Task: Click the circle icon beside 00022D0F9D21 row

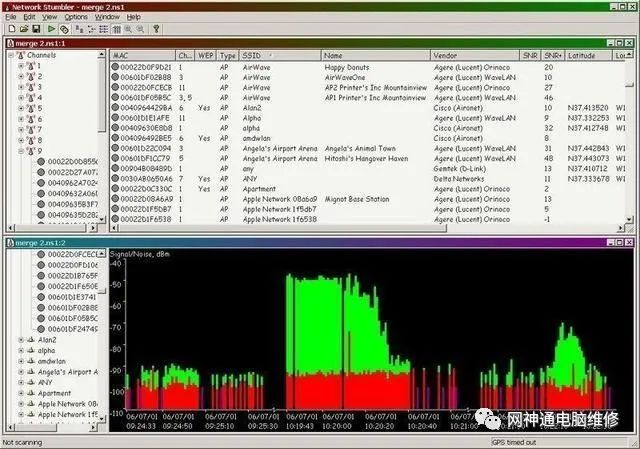Action: click(115, 67)
